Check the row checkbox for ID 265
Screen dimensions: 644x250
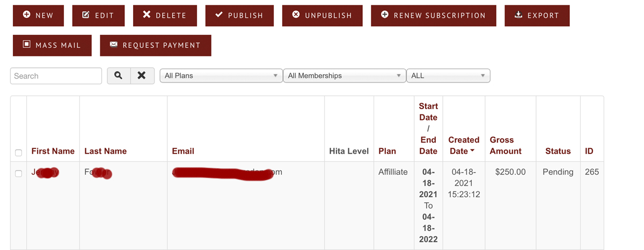tap(18, 174)
